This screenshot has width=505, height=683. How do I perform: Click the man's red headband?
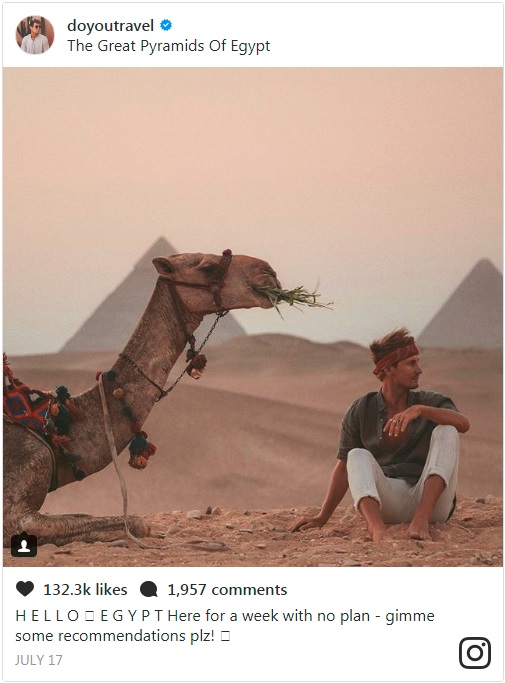396,358
